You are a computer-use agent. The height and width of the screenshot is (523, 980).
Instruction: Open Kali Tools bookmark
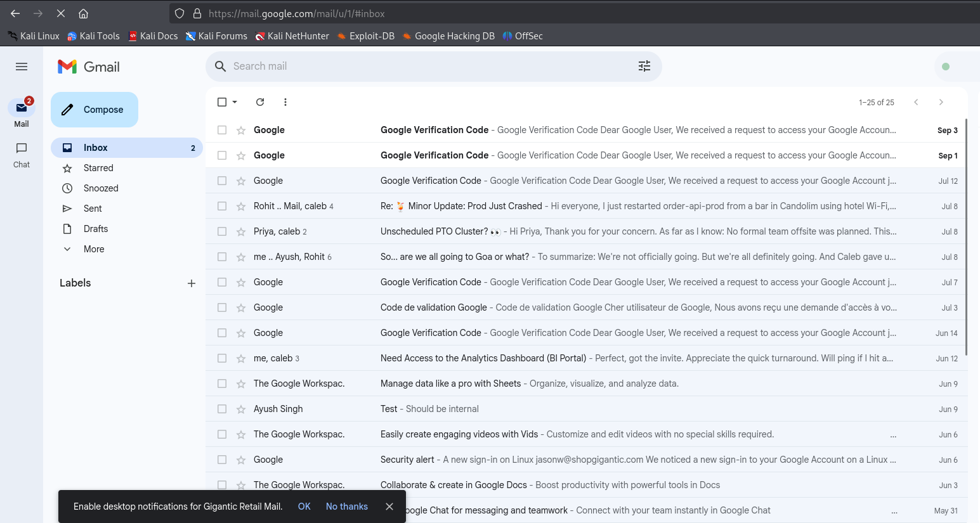(x=93, y=36)
